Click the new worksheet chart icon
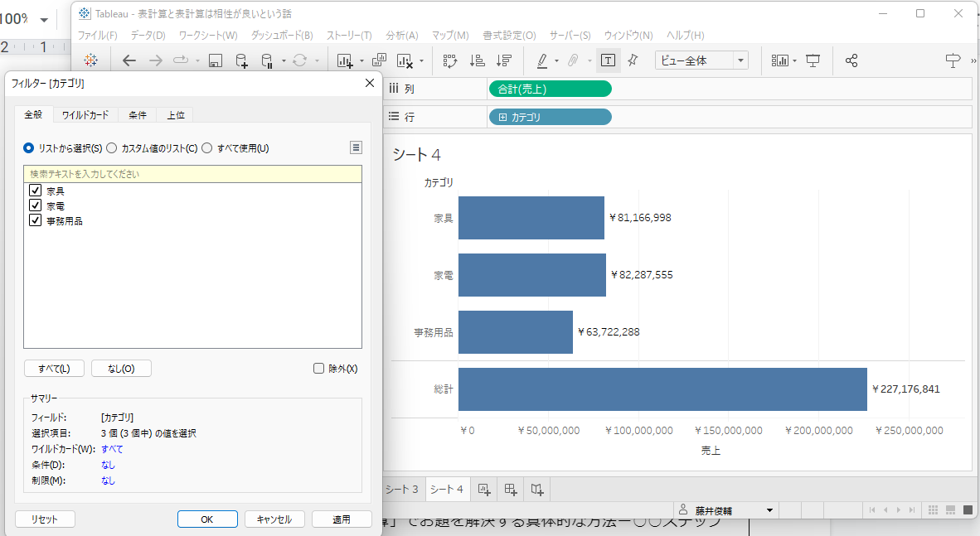 tap(345, 60)
